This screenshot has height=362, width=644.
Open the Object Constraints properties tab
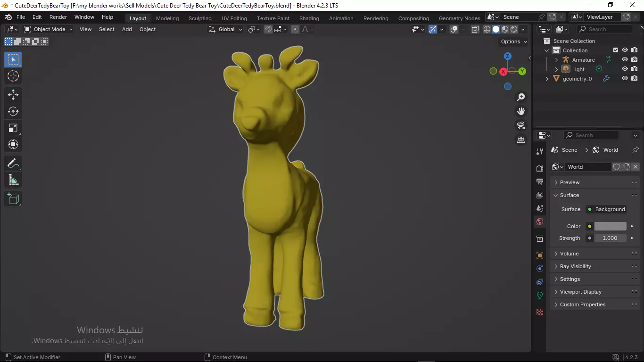[x=540, y=282]
